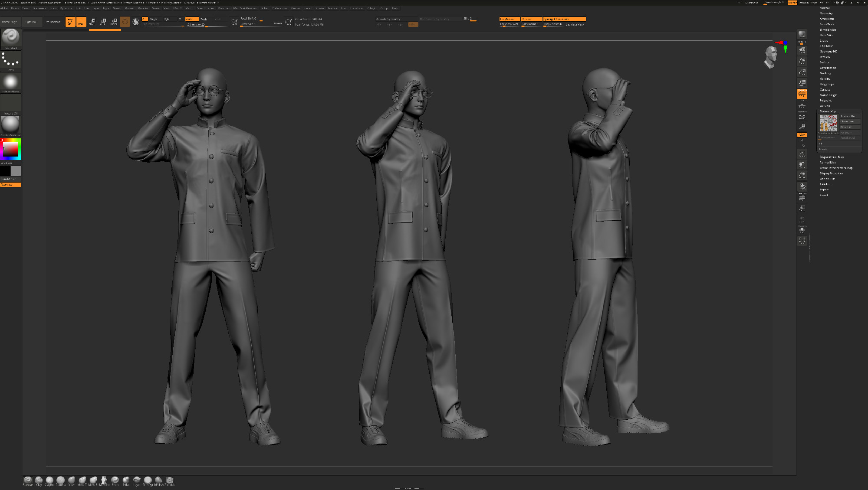The height and width of the screenshot is (490, 868).
Task: Click the camera head orientation gizmo
Action: (x=771, y=57)
